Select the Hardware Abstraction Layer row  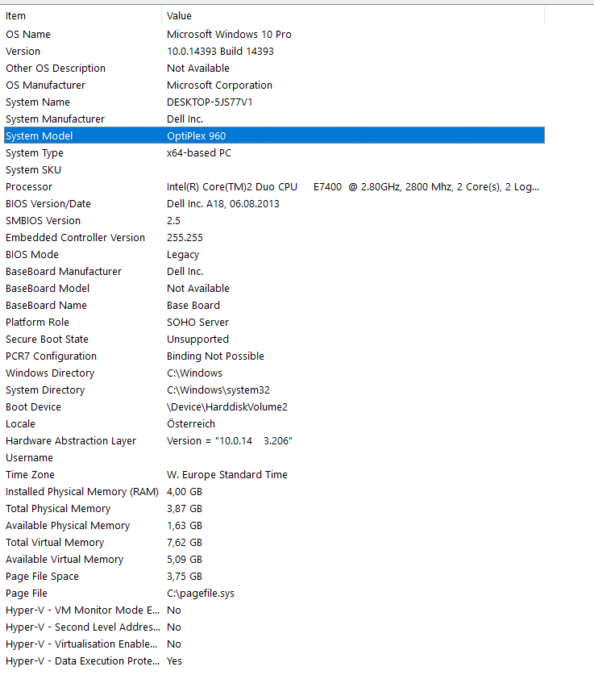(274, 441)
